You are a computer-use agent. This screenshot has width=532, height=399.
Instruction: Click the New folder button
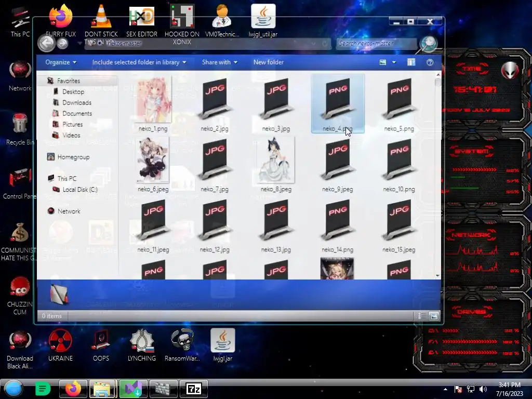click(x=269, y=62)
